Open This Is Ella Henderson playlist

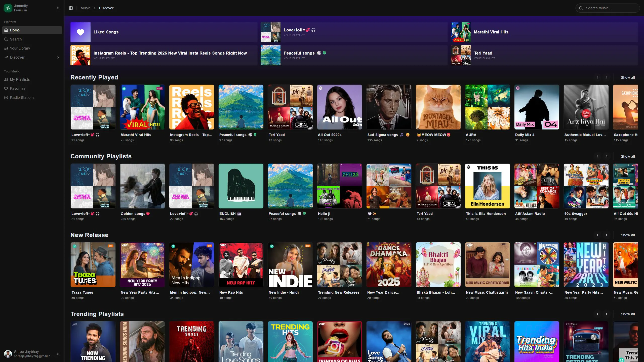[x=488, y=186]
